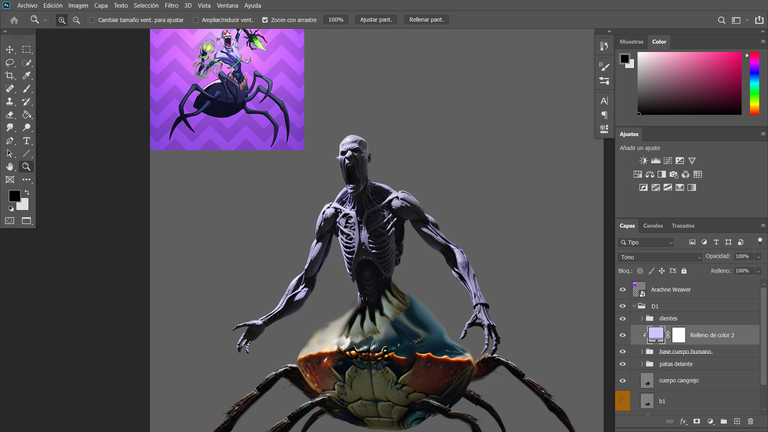Select the Horizontal Type tool
Image resolution: width=768 pixels, height=432 pixels.
tap(26, 141)
